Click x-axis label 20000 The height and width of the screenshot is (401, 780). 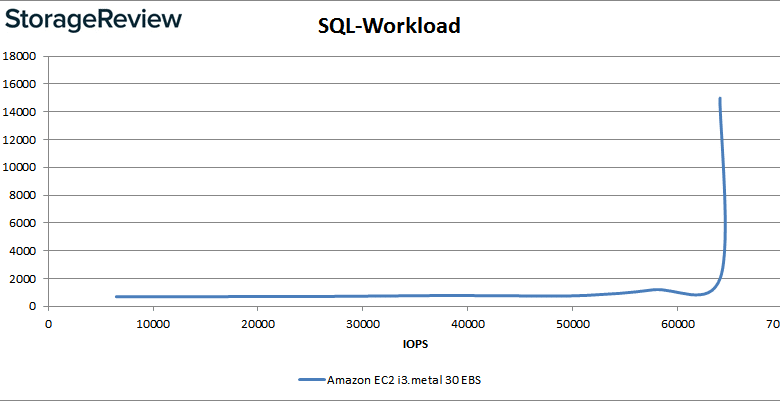click(258, 324)
